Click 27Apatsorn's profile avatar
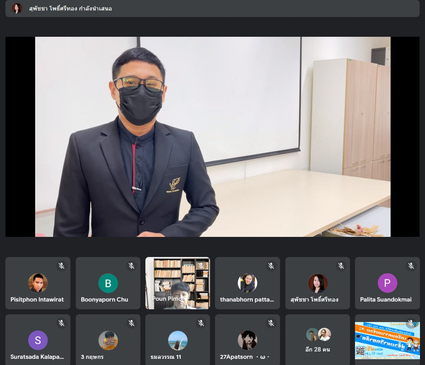This screenshot has height=365, width=425. [247, 340]
